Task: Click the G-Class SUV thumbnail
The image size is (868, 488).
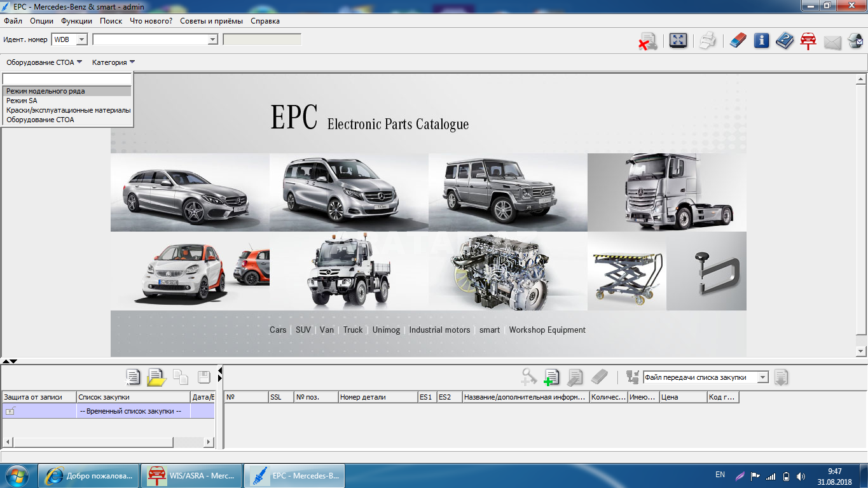Action: point(508,192)
